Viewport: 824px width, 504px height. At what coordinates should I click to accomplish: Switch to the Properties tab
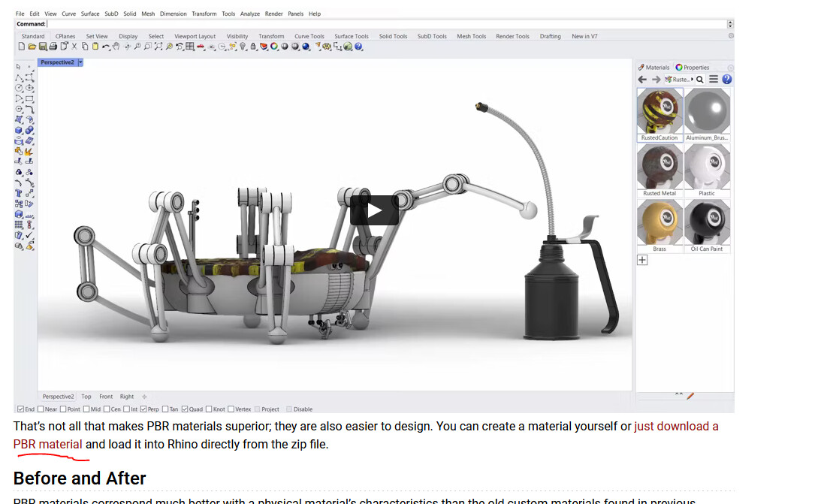pos(693,67)
